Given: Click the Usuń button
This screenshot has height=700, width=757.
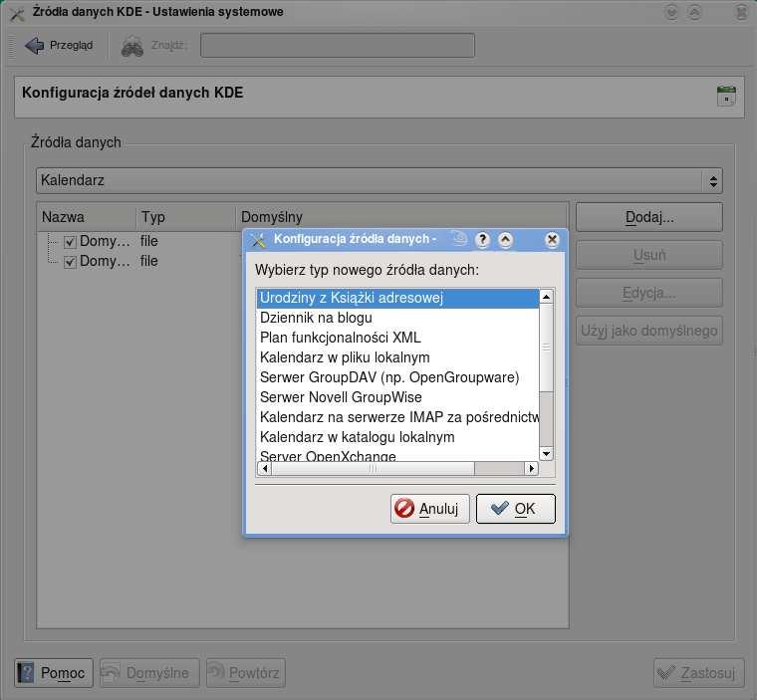Looking at the screenshot, I should [648, 255].
